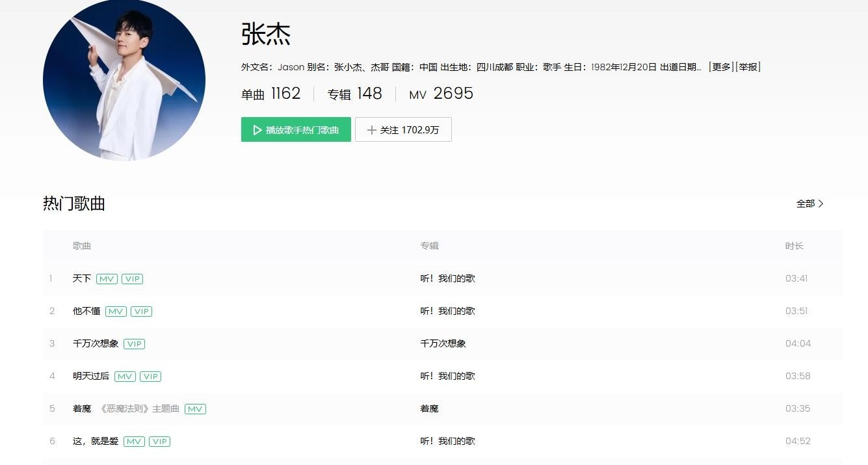
Task: Click the VIP badge next to 天下
Action: 132,279
